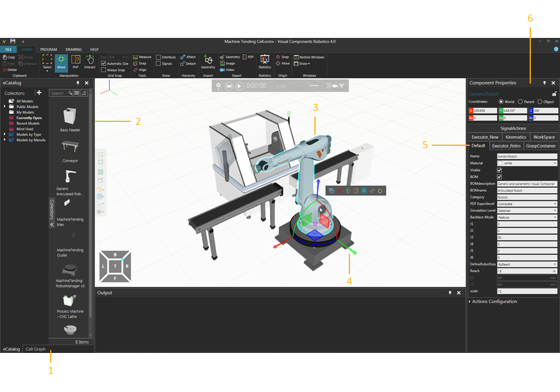Select the Parent coordinates radio button
Viewport: 560px width, 392px height.
[520, 101]
